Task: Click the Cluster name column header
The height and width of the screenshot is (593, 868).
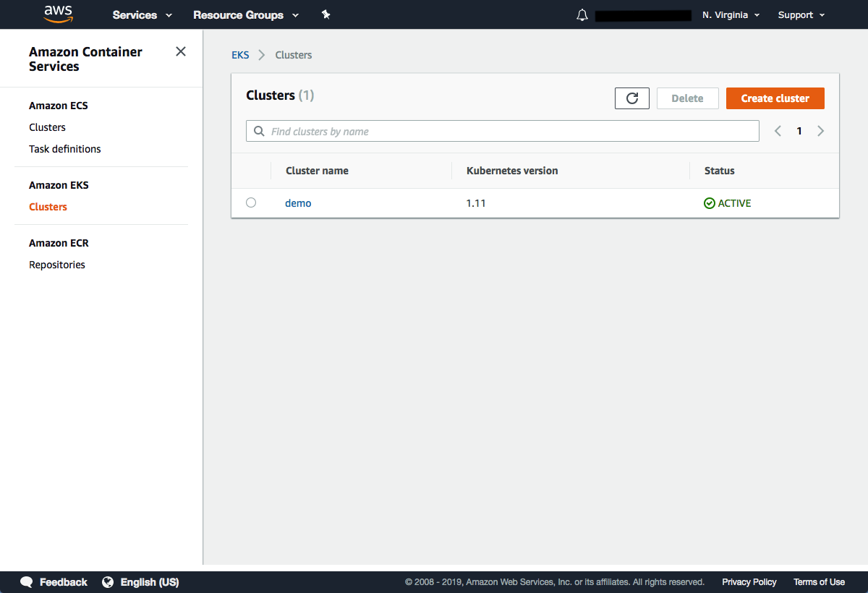Action: coord(317,171)
